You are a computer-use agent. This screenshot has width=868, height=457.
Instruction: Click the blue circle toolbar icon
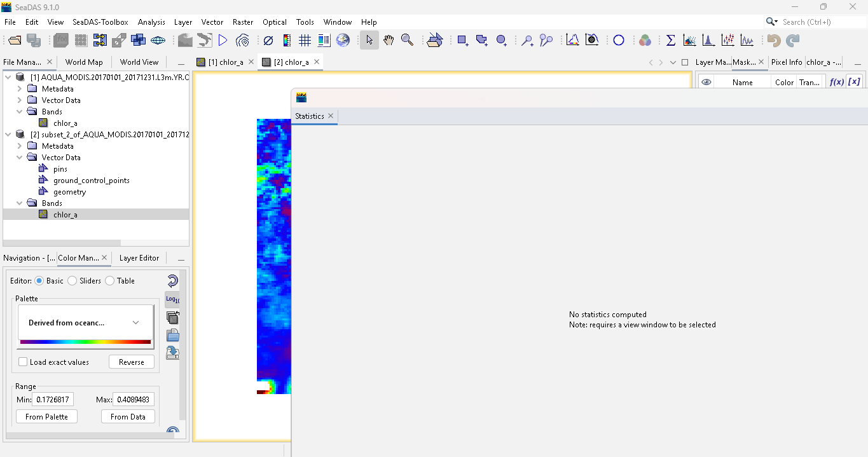tap(619, 41)
